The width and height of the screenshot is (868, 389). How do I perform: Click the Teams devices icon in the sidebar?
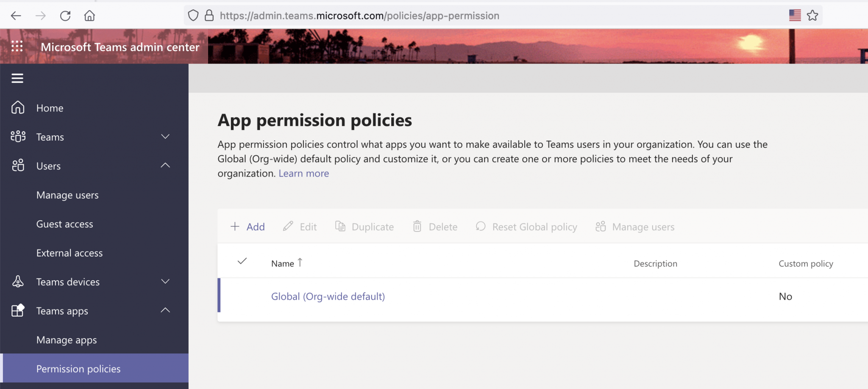(18, 281)
